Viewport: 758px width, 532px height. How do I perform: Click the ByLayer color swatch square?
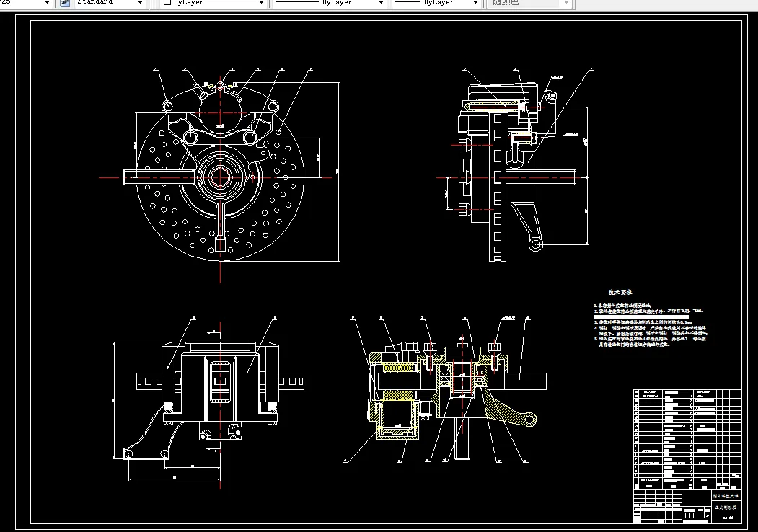[x=167, y=2]
